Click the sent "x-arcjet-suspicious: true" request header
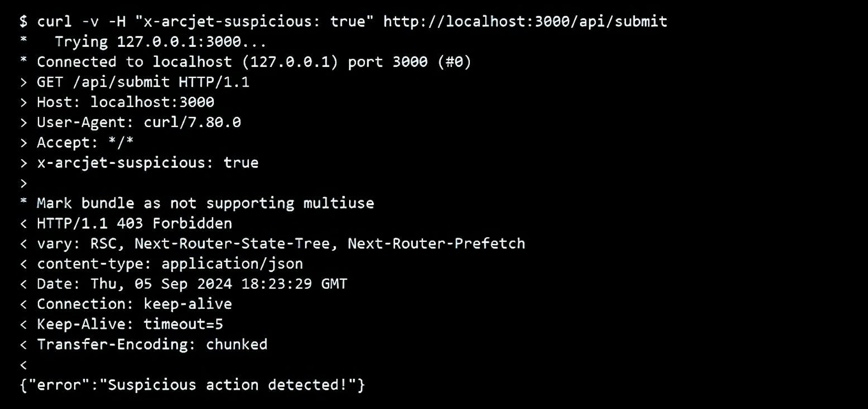The width and height of the screenshot is (868, 409). tap(148, 163)
